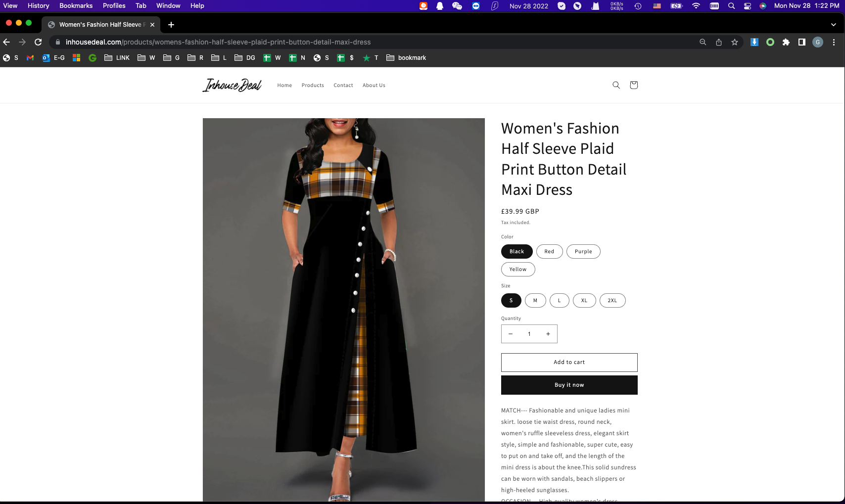Select size M
This screenshot has width=845, height=504.
535,300
